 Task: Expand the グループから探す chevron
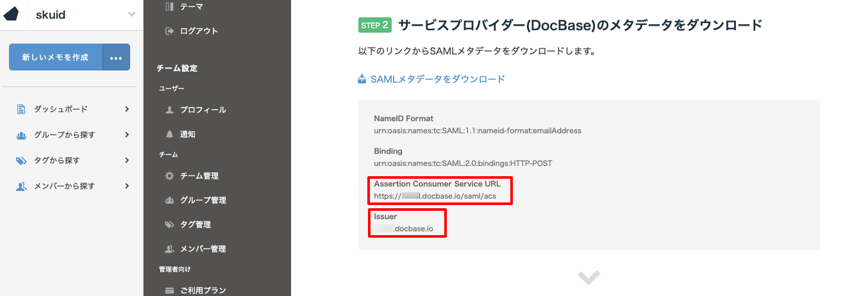click(x=127, y=135)
